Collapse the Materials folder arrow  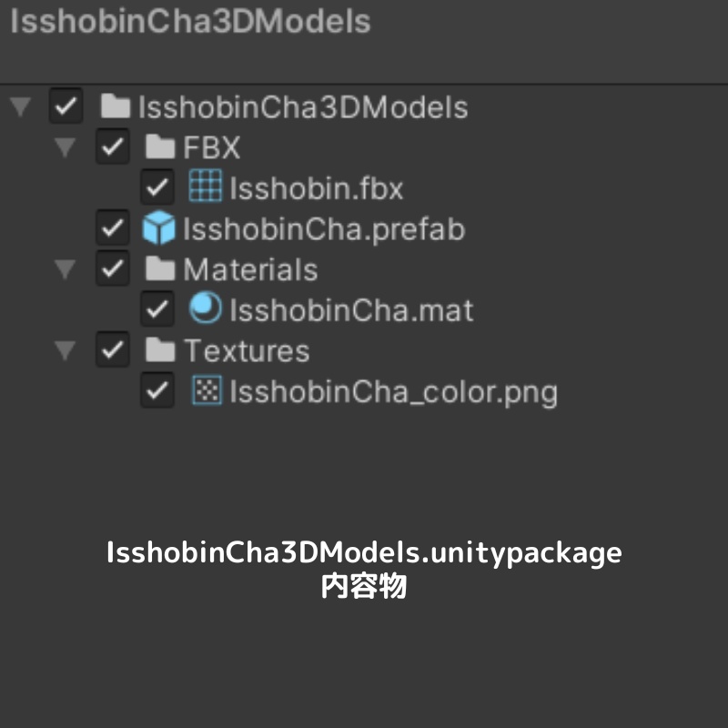[x=65, y=269]
